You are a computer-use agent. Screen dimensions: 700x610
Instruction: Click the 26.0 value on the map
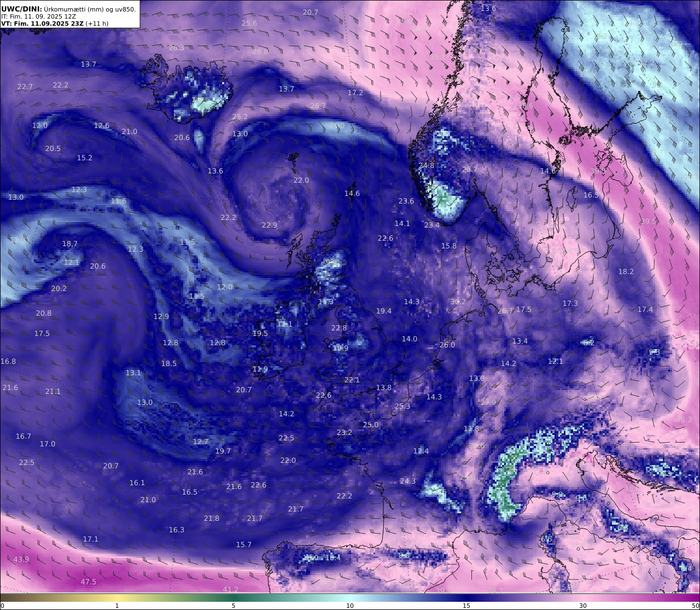(x=447, y=345)
